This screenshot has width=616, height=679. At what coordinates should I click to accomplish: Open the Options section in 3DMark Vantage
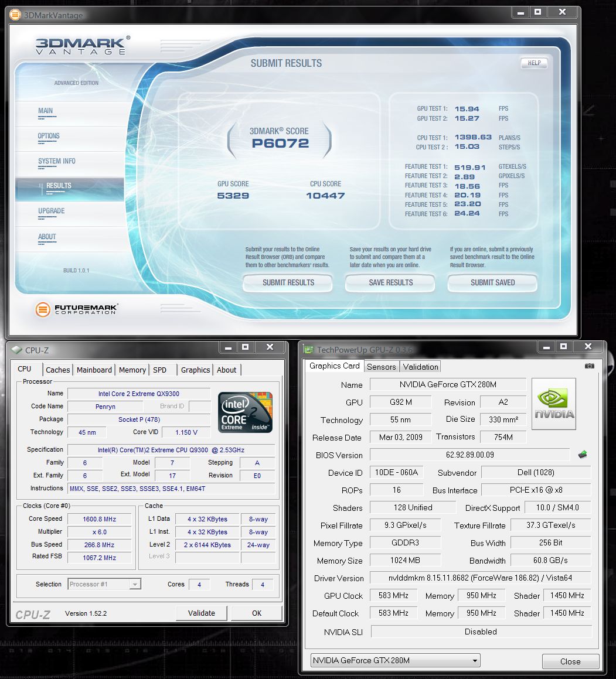pyautogui.click(x=49, y=136)
